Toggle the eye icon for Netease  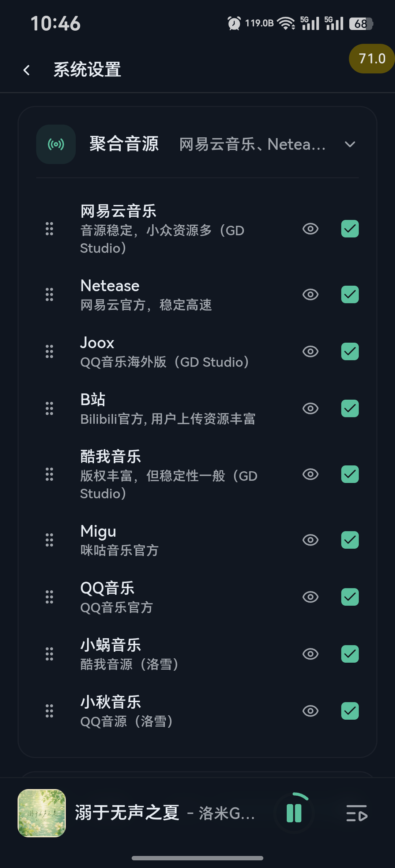pos(311,294)
